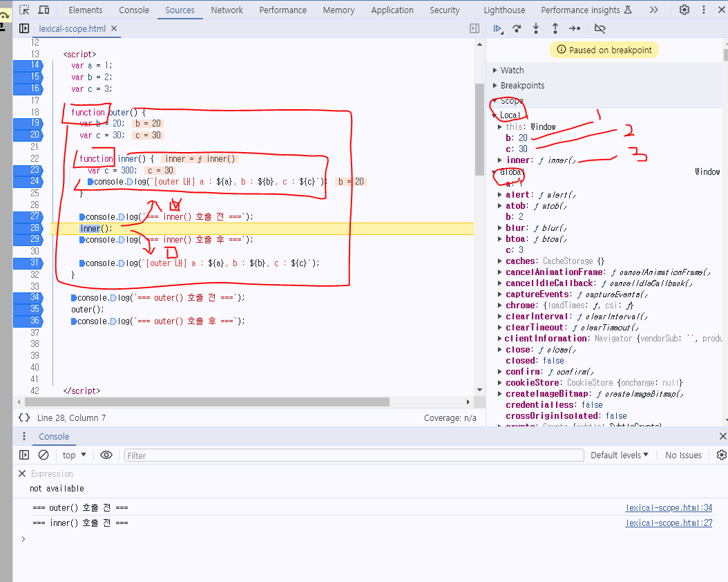Step out of current function

(555, 29)
